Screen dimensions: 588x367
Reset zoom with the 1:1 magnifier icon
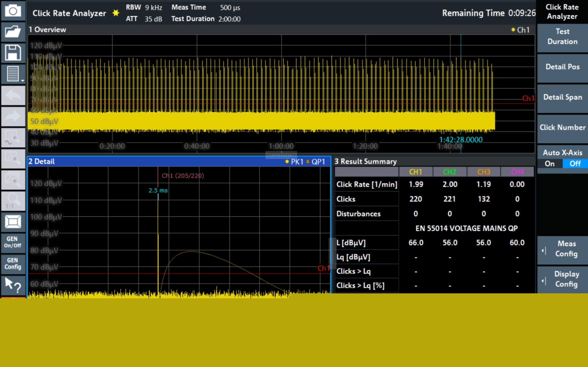click(13, 201)
